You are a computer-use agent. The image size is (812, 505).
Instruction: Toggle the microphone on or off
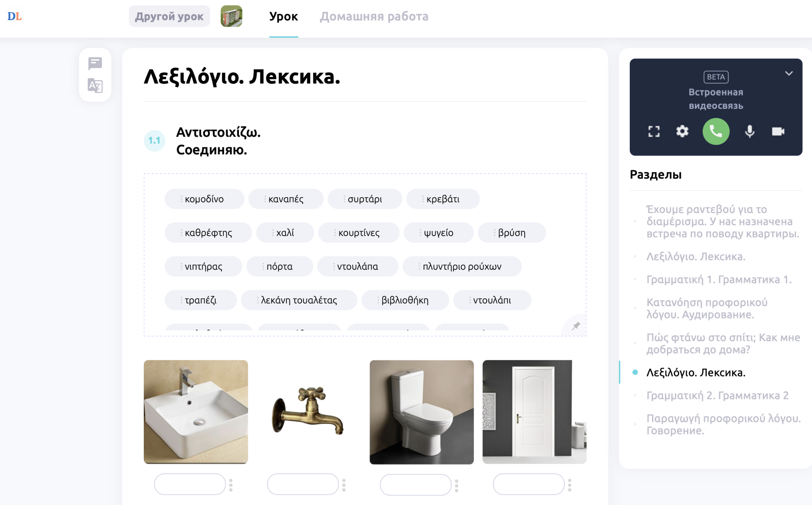pos(750,131)
